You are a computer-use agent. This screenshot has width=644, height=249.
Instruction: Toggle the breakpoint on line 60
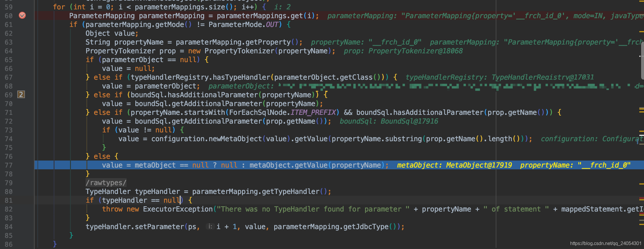click(x=22, y=15)
